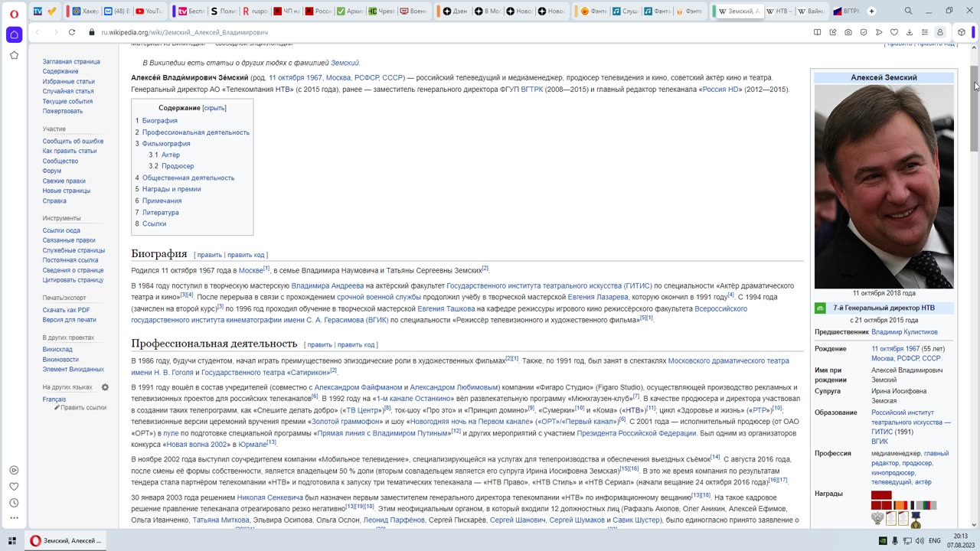This screenshot has width=980, height=551.
Task: Click 'править' next to Биография heading
Action: pos(209,255)
